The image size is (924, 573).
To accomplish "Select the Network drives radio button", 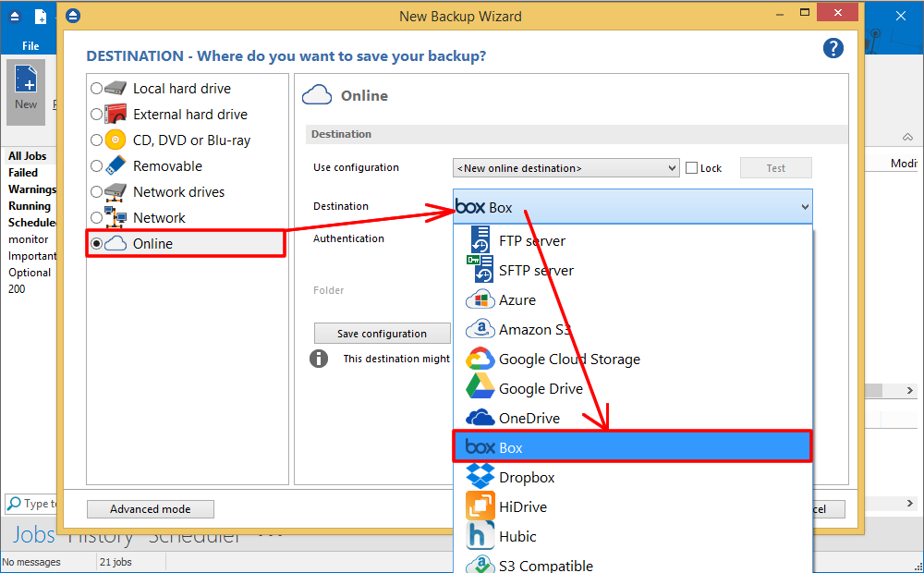I will click(x=97, y=192).
